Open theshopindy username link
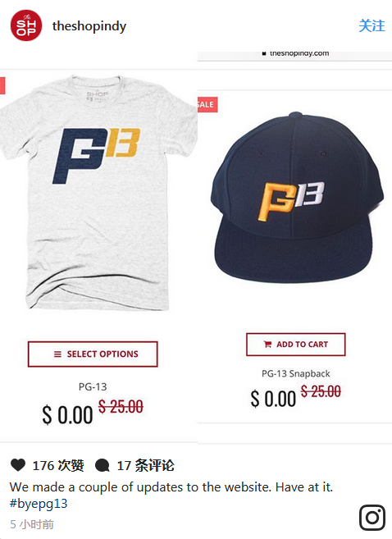This screenshot has width=392, height=539. pyautogui.click(x=89, y=26)
